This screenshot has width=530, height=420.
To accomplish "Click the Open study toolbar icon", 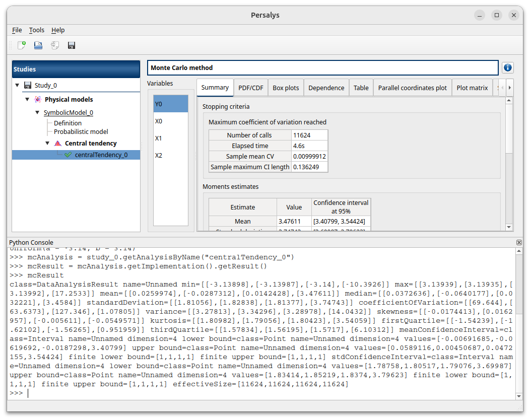I will pyautogui.click(x=38, y=45).
